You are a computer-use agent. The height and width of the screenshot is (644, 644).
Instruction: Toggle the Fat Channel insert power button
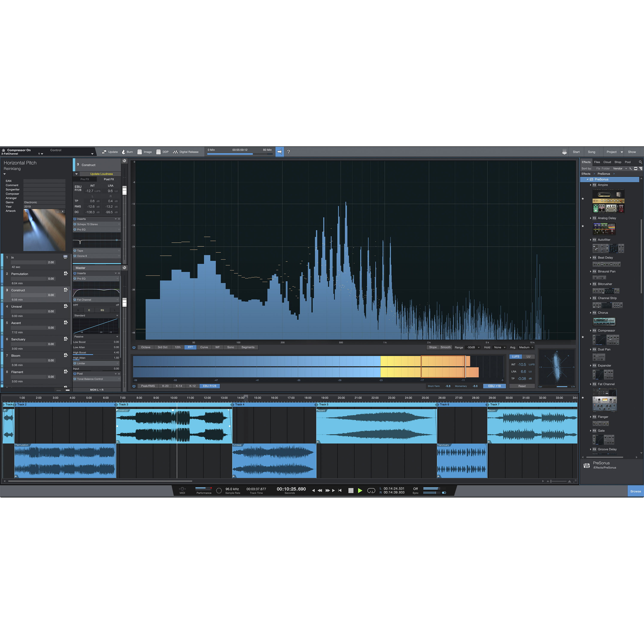click(75, 299)
